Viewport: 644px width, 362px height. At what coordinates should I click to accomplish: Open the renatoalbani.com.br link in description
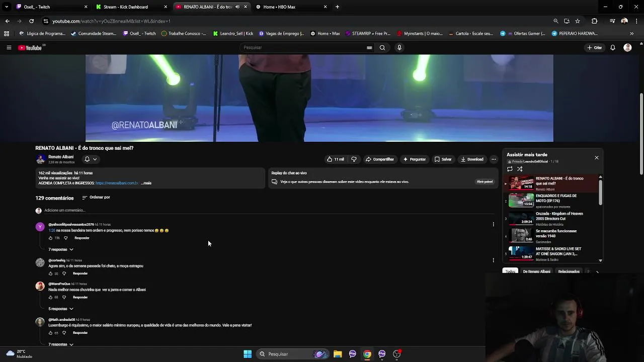pyautogui.click(x=117, y=183)
